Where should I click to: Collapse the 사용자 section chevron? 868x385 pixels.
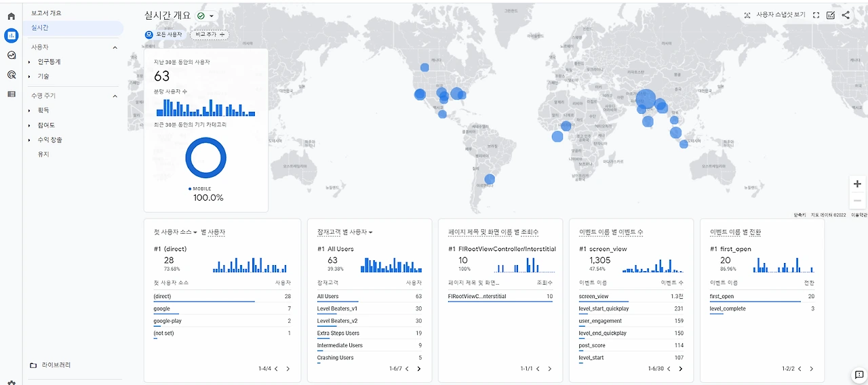115,47
